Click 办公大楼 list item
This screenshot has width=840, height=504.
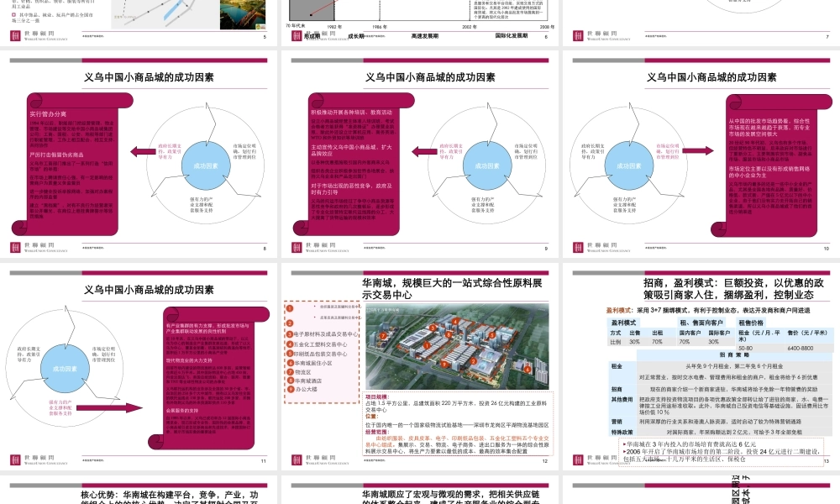coord(306,390)
